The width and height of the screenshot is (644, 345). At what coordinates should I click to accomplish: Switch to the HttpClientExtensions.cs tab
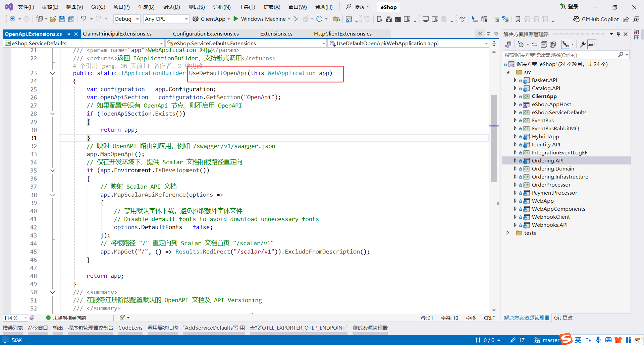click(x=343, y=34)
